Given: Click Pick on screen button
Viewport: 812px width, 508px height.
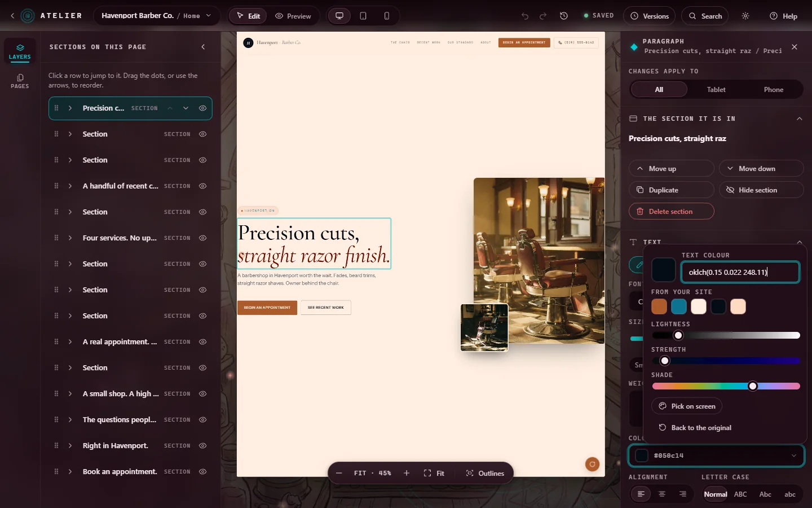Looking at the screenshot, I should (687, 406).
